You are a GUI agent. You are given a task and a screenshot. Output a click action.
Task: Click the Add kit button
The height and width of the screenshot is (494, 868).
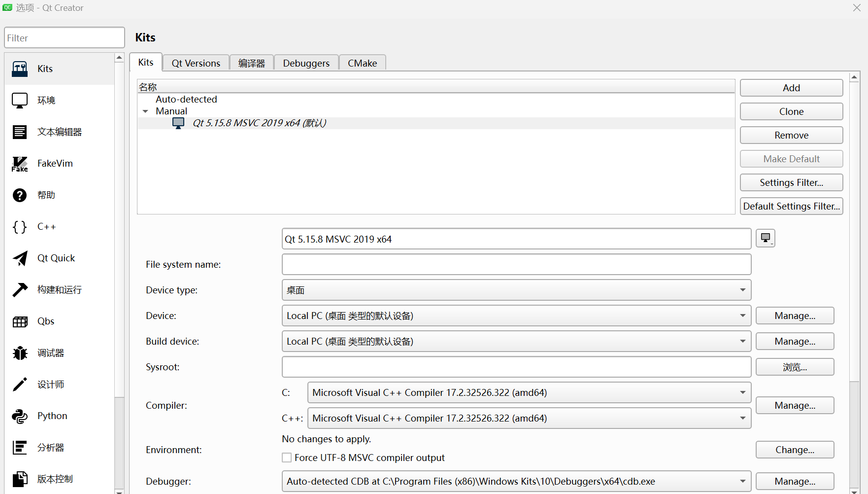792,88
